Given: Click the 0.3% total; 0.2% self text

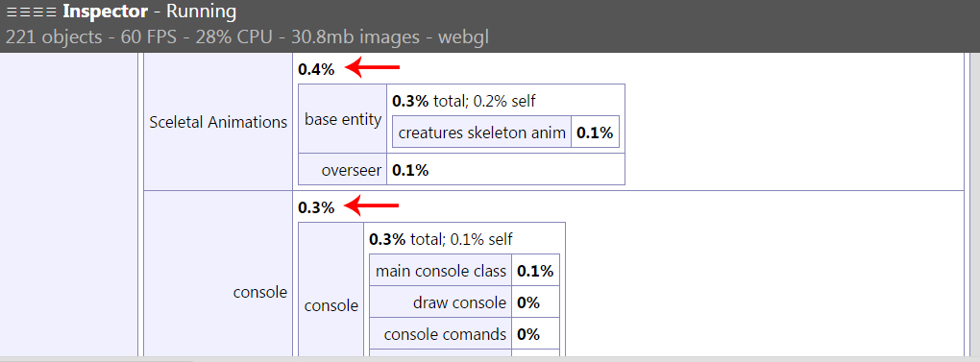Looking at the screenshot, I should [x=464, y=101].
